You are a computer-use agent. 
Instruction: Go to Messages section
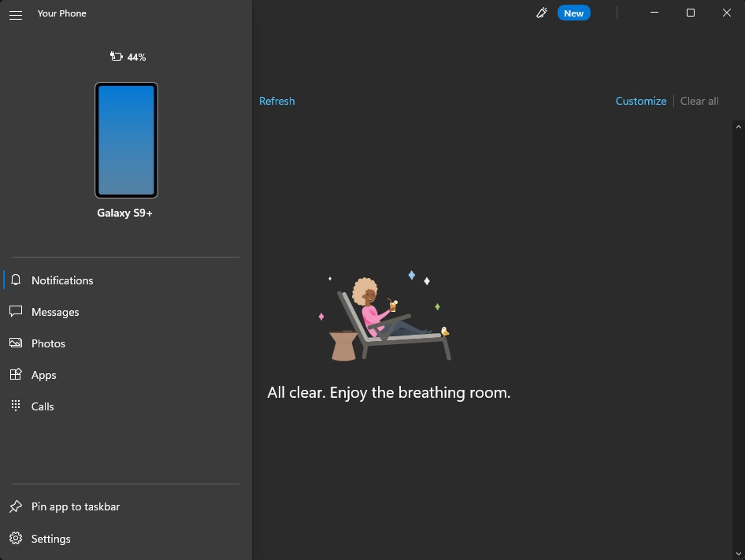coord(55,312)
